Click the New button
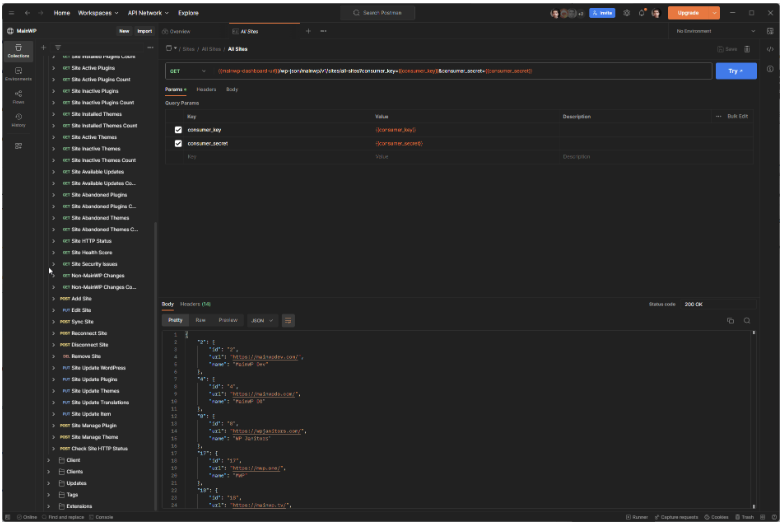The width and height of the screenshot is (784, 524). coord(124,31)
